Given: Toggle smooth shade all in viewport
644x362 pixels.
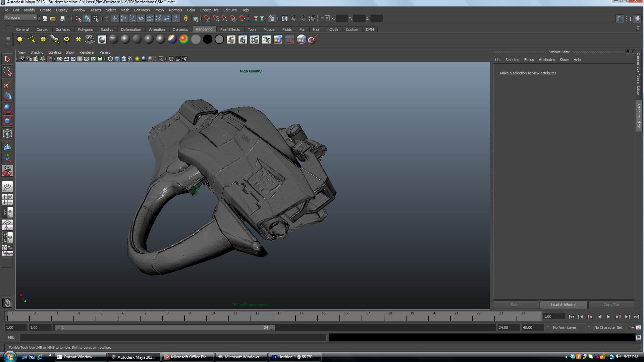Looking at the screenshot, I should (117, 59).
